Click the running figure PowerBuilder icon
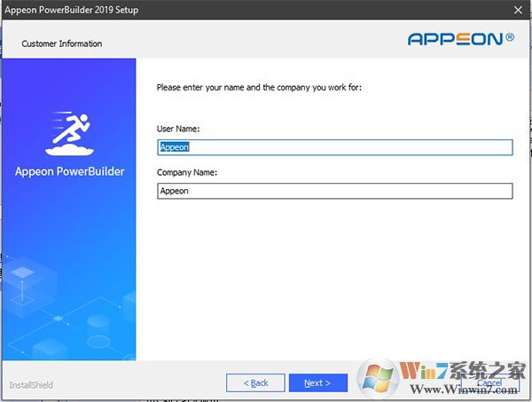The height and width of the screenshot is (402, 532). (x=69, y=133)
